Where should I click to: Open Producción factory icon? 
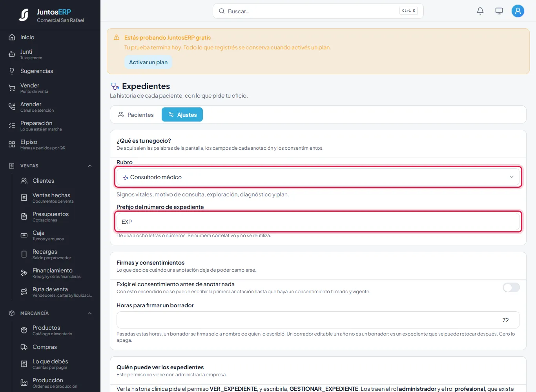(x=24, y=383)
